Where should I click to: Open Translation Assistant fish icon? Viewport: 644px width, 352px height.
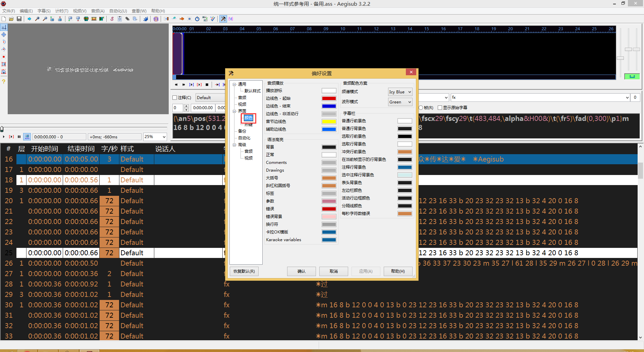182,19
